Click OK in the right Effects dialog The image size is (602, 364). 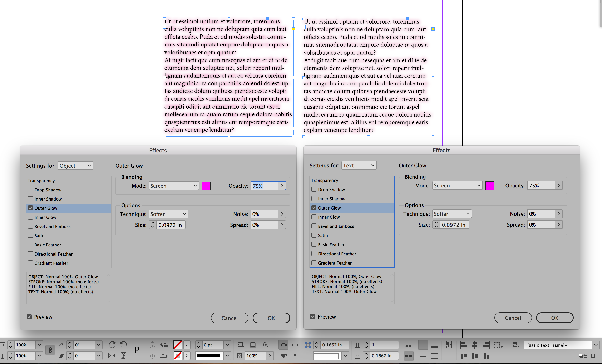click(554, 318)
